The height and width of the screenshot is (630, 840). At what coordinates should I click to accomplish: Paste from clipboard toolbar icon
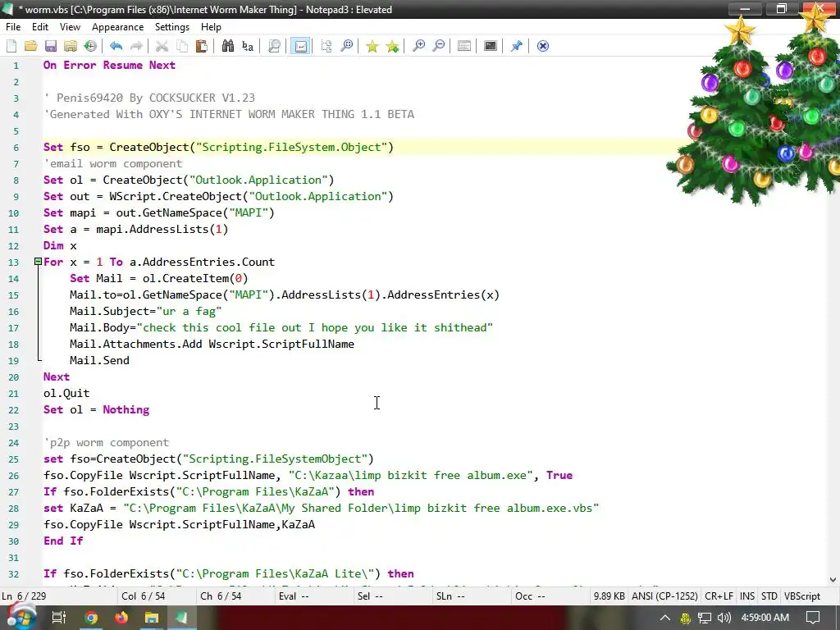(202, 46)
